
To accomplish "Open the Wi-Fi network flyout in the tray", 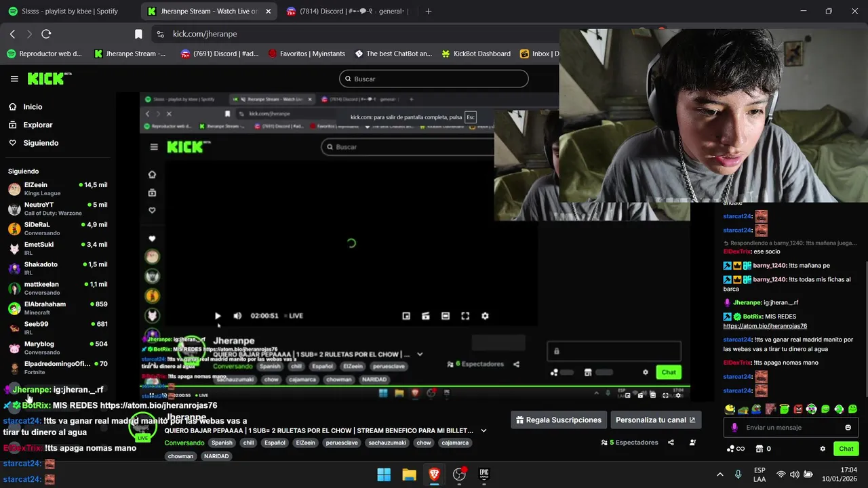I will tap(781, 474).
